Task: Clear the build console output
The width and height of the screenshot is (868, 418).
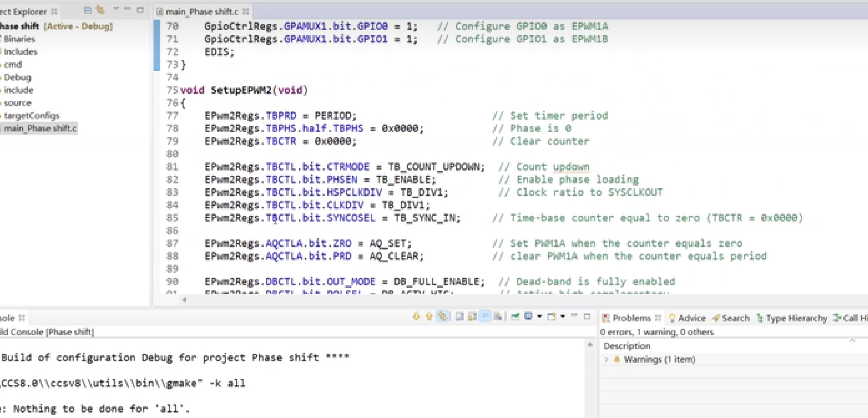Action: tap(460, 316)
